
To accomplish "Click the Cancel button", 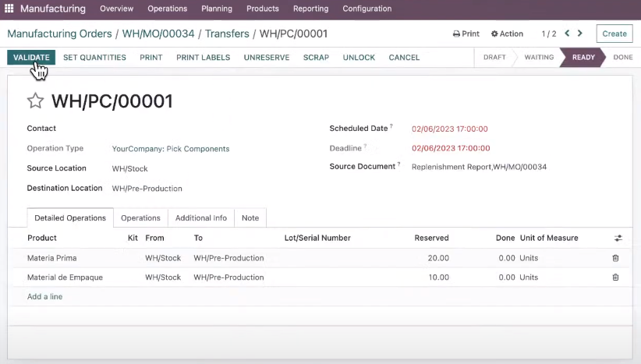I will pos(404,58).
